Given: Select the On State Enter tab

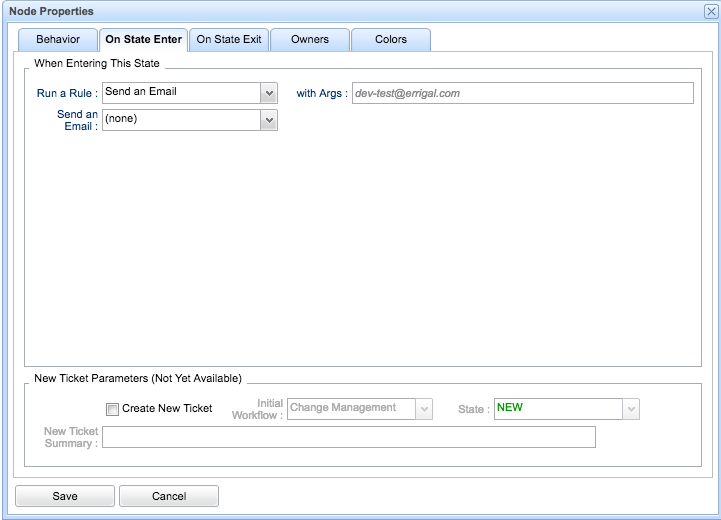Looking at the screenshot, I should (144, 40).
